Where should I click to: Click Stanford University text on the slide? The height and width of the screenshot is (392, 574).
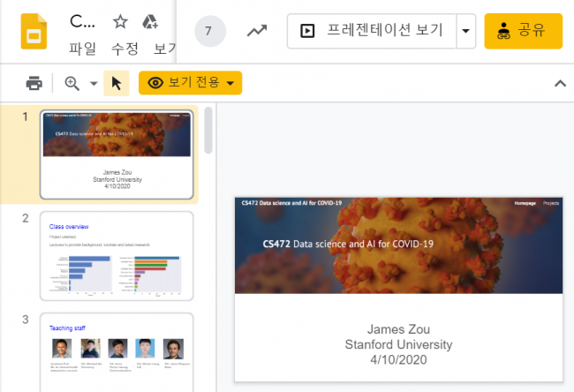398,344
